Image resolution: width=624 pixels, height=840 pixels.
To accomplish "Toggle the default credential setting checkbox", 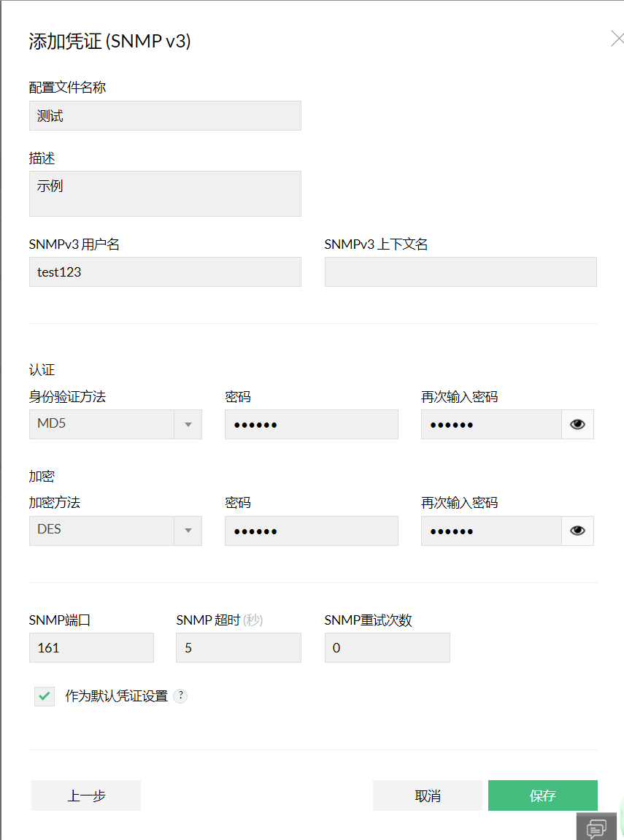I will coord(45,696).
